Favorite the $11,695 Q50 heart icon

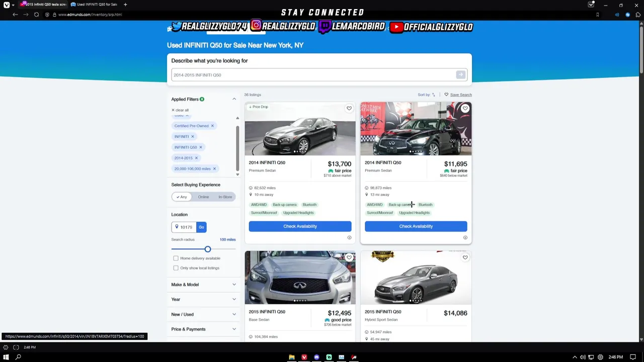[x=465, y=109]
